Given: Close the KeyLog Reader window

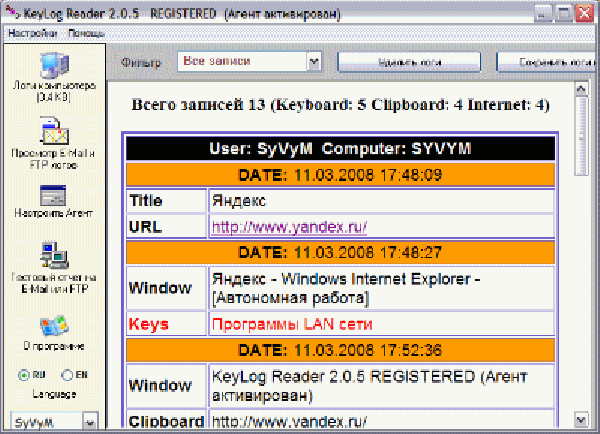Looking at the screenshot, I should pyautogui.click(x=585, y=14).
